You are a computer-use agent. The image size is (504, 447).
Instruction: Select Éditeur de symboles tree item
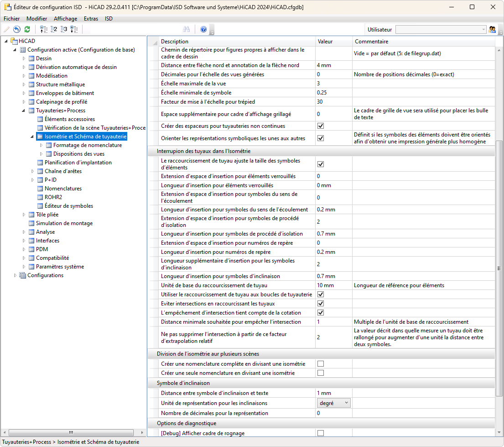(68, 206)
